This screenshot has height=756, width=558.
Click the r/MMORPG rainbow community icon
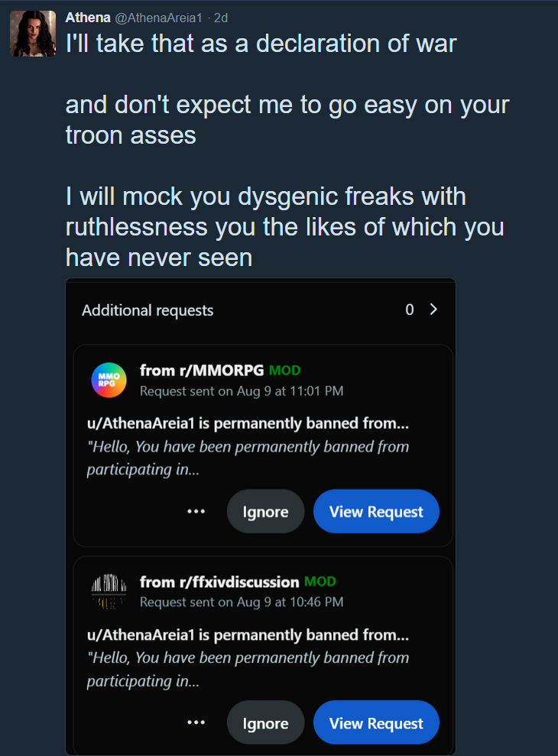click(x=109, y=380)
